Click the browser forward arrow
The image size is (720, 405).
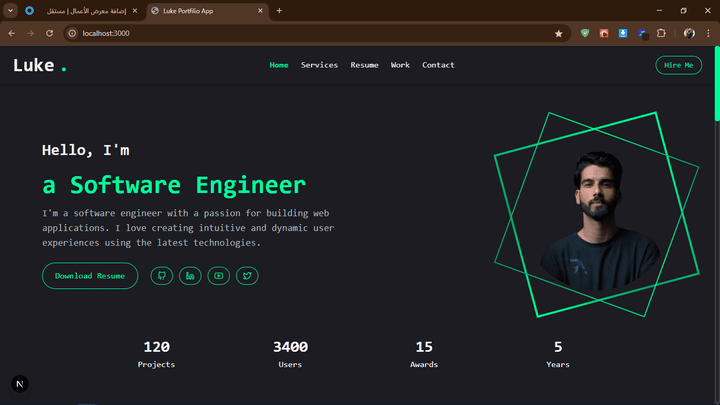[30, 33]
